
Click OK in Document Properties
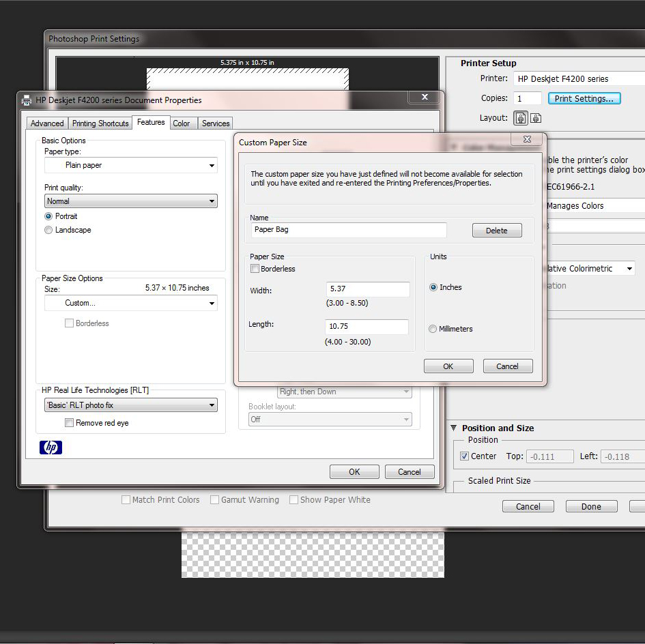point(355,472)
